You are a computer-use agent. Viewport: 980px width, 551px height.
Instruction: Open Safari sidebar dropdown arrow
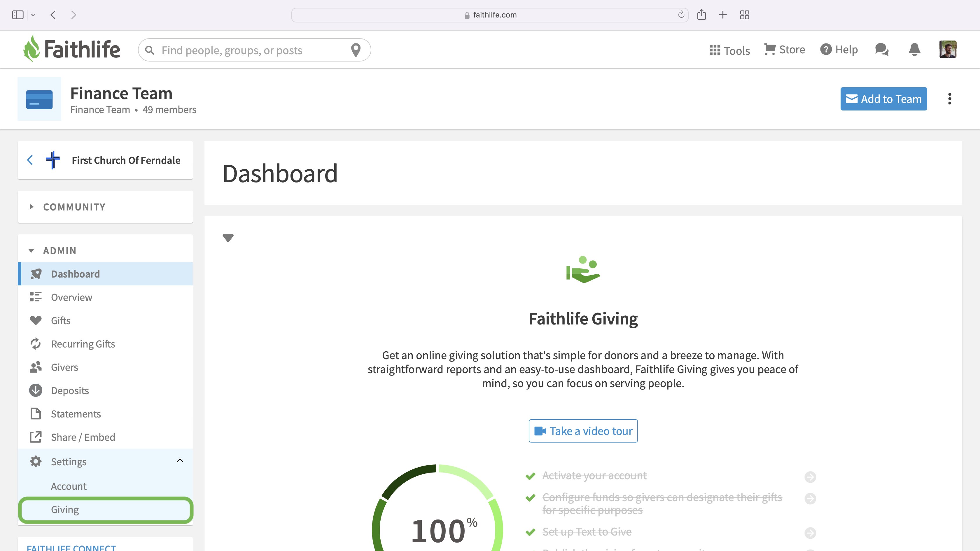[33, 15]
